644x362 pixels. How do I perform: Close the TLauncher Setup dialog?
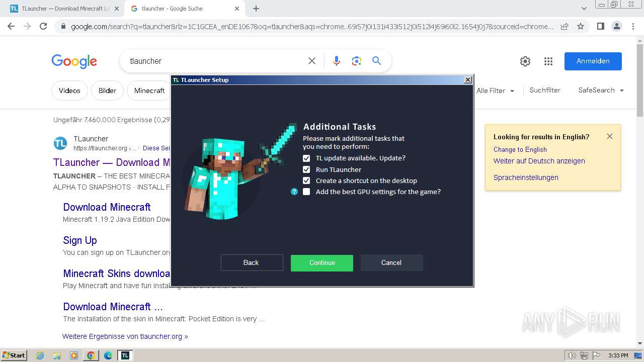point(467,79)
